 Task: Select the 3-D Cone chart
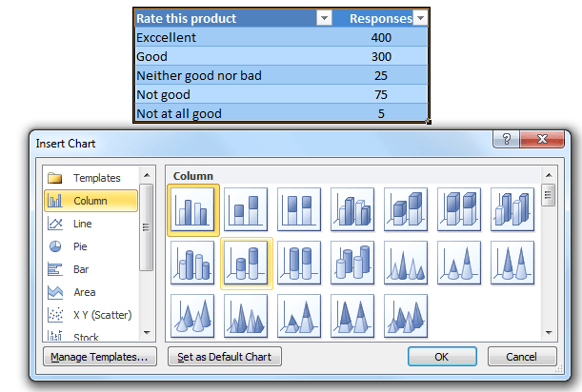[192, 316]
